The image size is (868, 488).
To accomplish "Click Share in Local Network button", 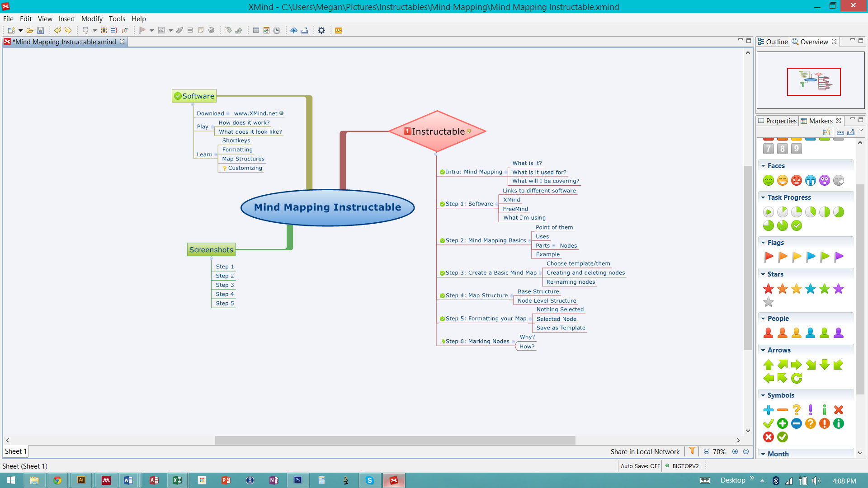I will point(646,451).
